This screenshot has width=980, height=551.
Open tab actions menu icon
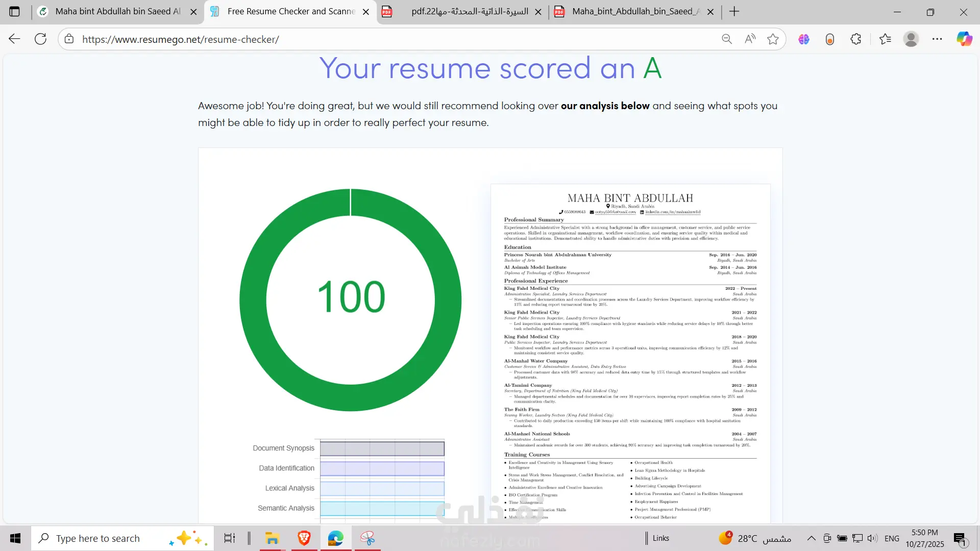pos(14,11)
